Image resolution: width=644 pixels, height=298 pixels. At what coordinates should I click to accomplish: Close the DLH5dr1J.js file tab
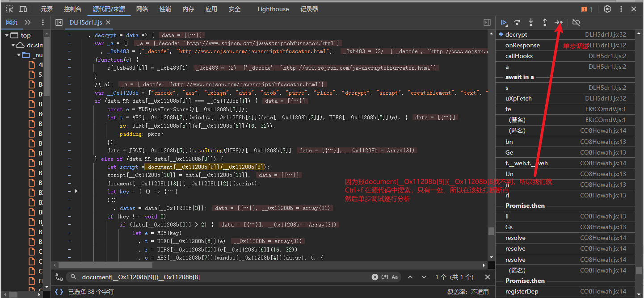coord(108,22)
